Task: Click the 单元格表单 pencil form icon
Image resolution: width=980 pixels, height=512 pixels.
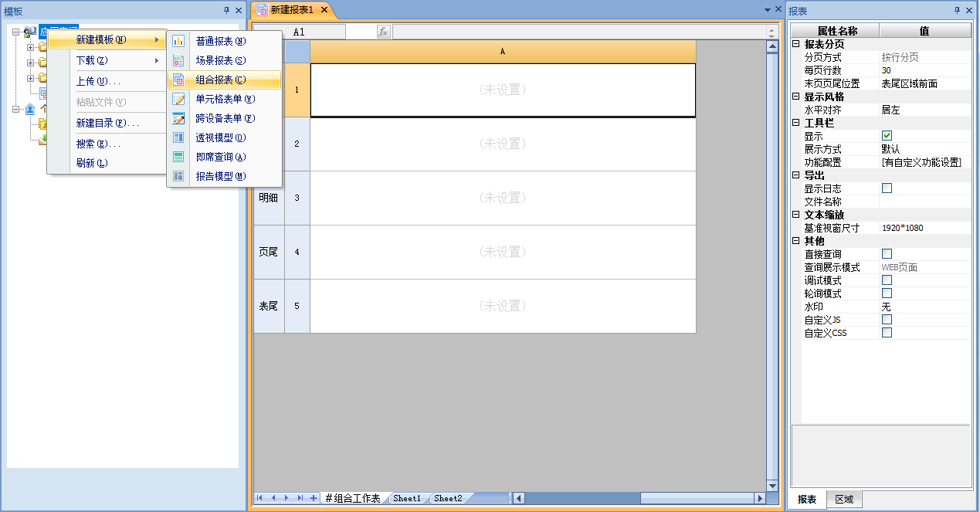Action: tap(178, 99)
